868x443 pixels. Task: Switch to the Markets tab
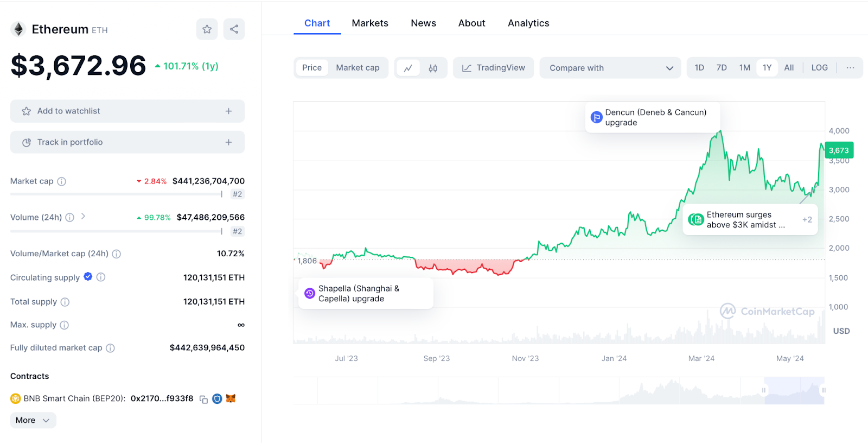coord(370,23)
